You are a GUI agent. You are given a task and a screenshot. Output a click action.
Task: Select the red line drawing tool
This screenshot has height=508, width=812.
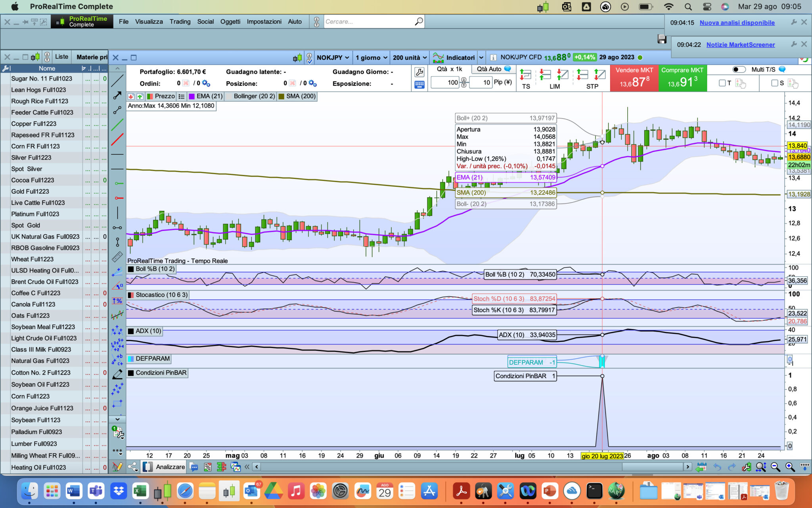(x=117, y=140)
